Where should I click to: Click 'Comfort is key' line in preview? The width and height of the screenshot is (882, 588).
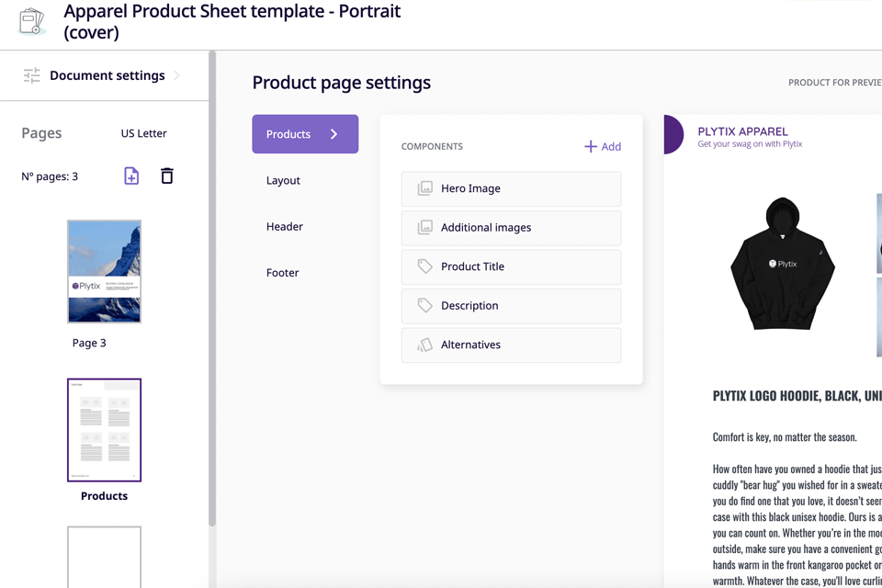(785, 437)
